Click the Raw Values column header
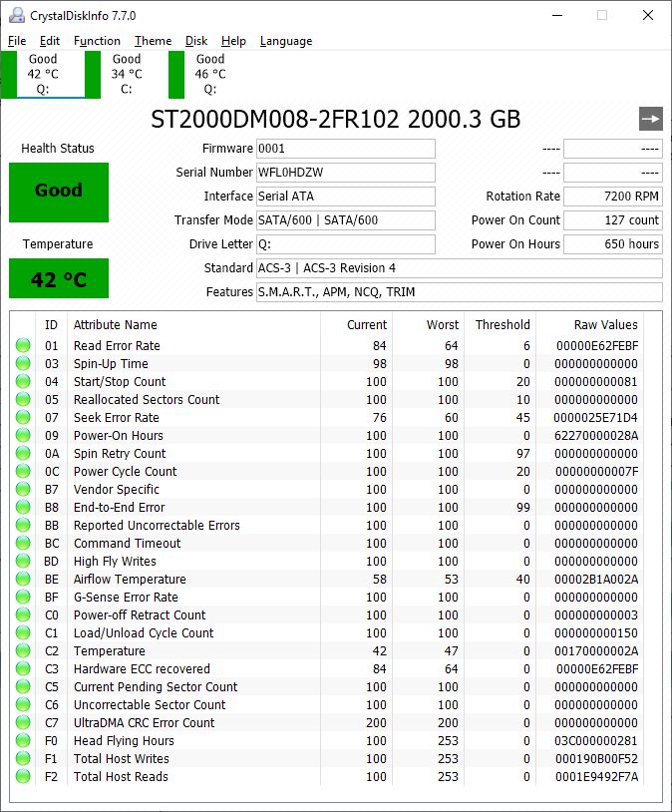 click(589, 324)
